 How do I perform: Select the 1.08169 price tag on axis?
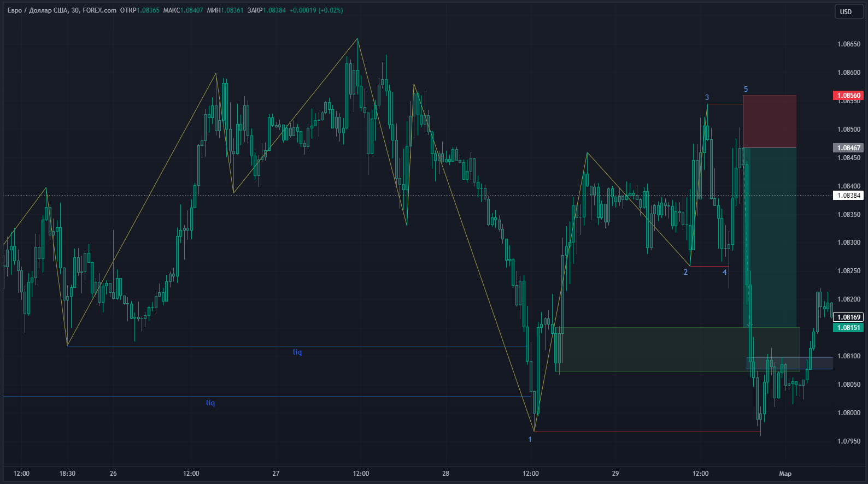tap(848, 317)
